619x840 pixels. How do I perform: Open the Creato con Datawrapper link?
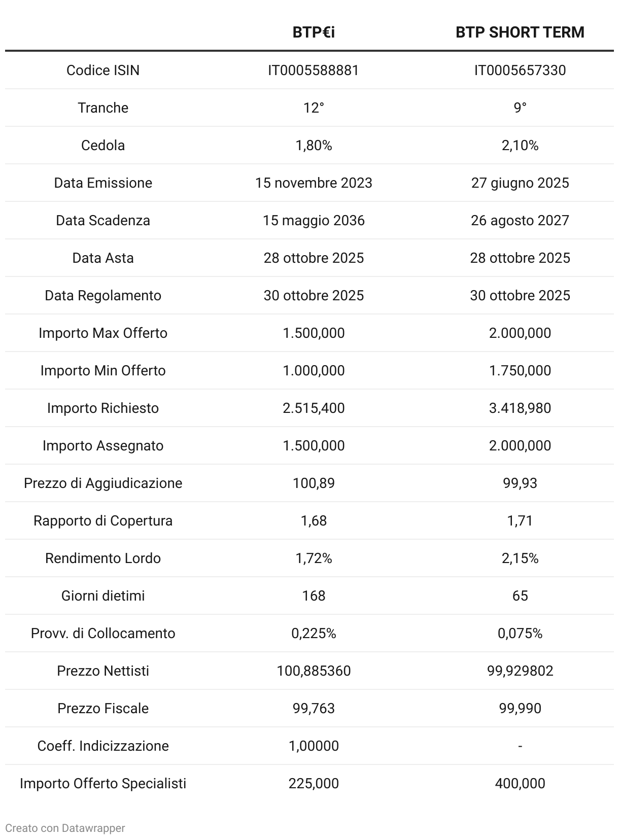(65, 828)
